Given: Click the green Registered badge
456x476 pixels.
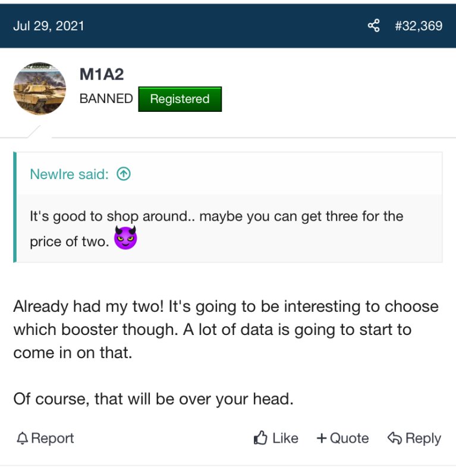Looking at the screenshot, I should tap(180, 99).
